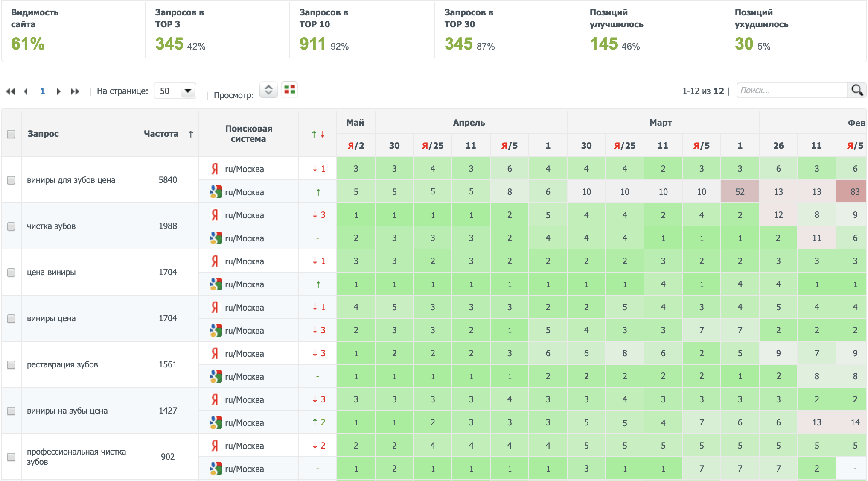The image size is (868, 481).
Task: Click the Я/2 May date column header
Action: point(355,146)
